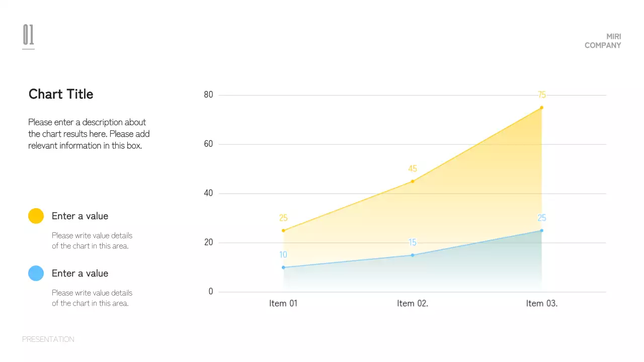Click the 60 value on vertical axis
Viewport: 644px width, 362px height.
click(208, 144)
